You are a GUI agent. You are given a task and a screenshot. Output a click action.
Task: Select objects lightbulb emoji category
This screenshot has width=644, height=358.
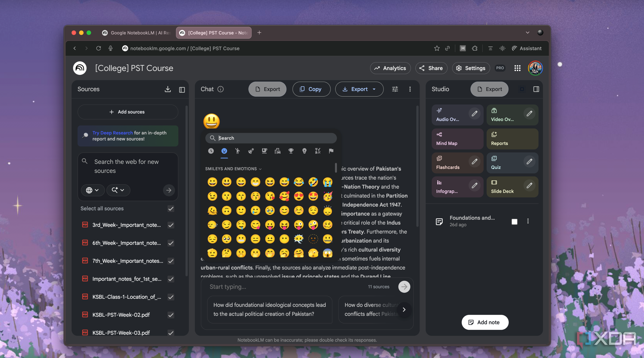[304, 151]
